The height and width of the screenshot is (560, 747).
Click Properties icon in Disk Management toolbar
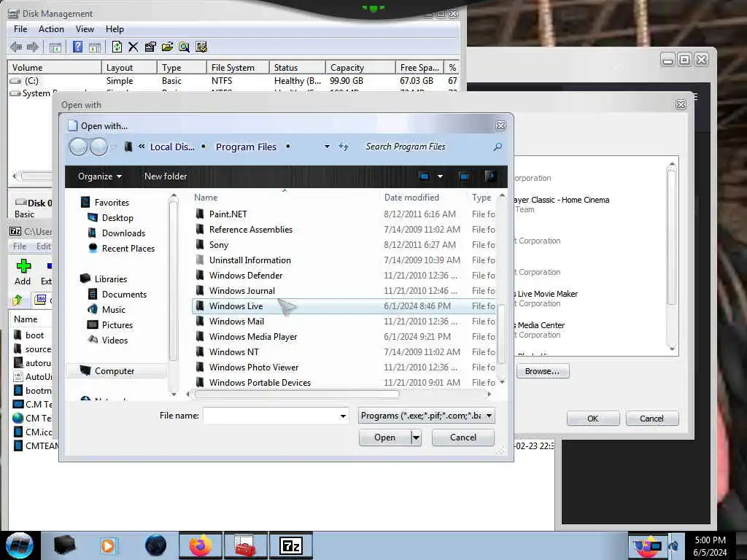click(150, 47)
